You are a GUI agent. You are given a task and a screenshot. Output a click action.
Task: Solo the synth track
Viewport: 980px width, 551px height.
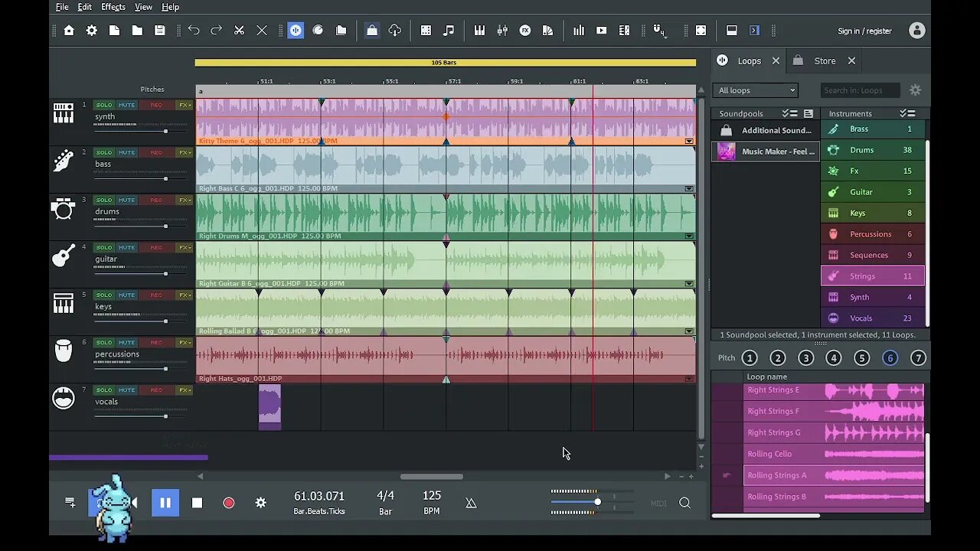[103, 105]
